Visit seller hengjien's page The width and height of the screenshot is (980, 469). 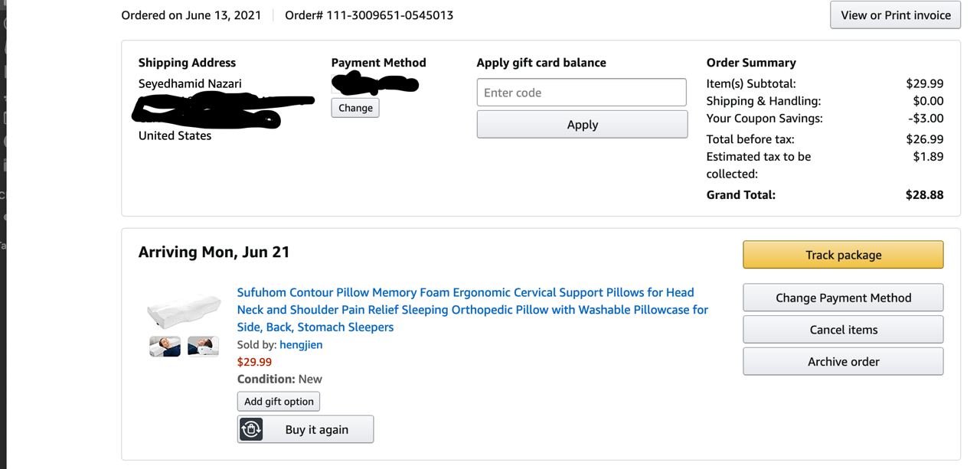pos(301,344)
